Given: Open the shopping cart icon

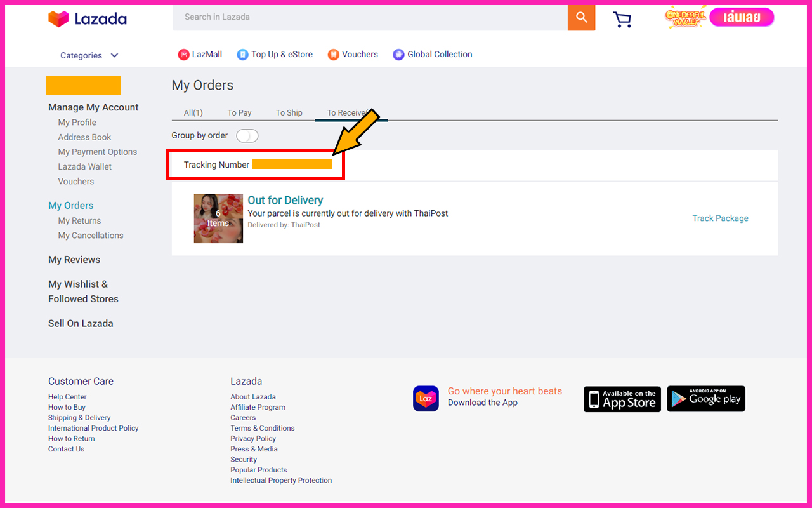Looking at the screenshot, I should point(622,19).
